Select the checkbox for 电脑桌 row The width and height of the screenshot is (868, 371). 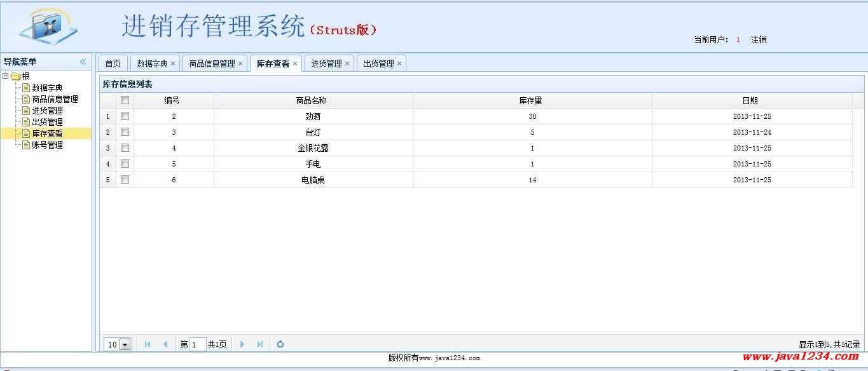(x=125, y=180)
